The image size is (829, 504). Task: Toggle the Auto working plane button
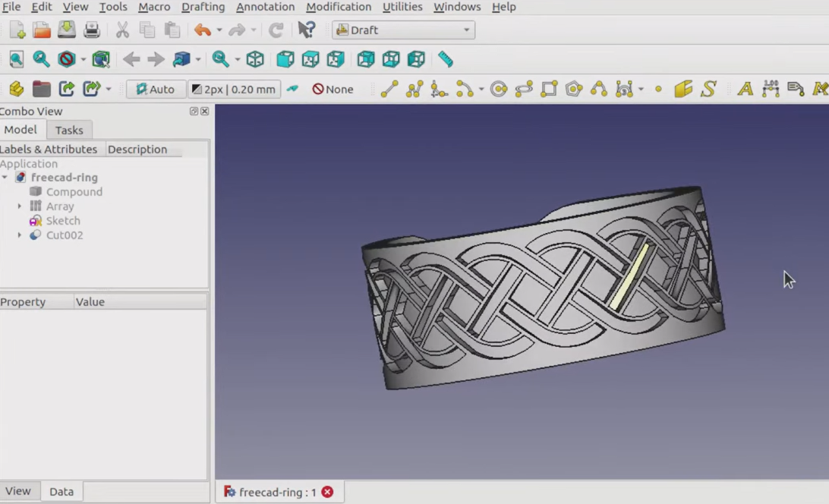[x=155, y=89]
